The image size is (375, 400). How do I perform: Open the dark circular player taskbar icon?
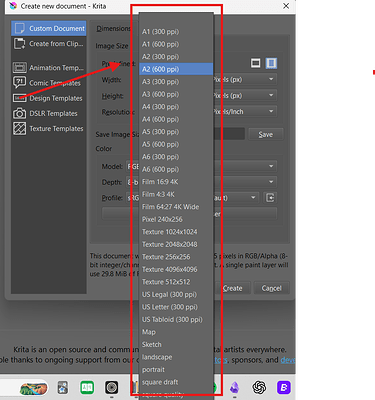point(112,387)
